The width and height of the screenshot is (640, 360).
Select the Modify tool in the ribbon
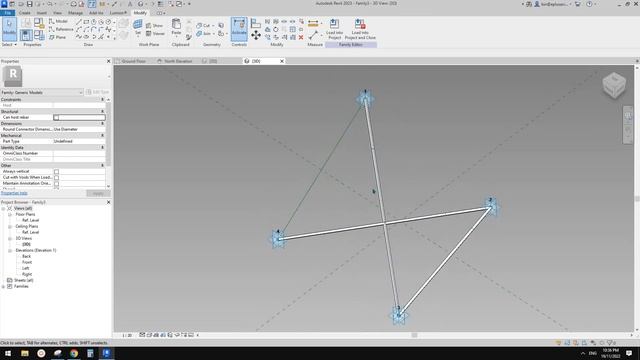pyautogui.click(x=9, y=29)
